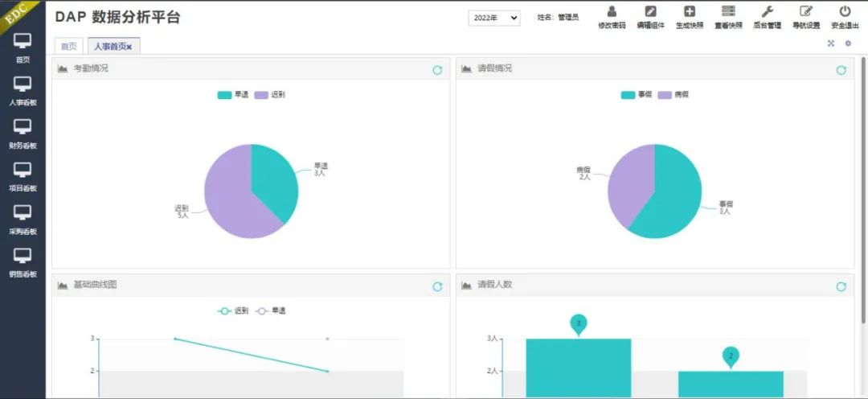This screenshot has width=868, height=399.
Task: Click chart icon beside 请假情况 title
Action: pyautogui.click(x=466, y=68)
